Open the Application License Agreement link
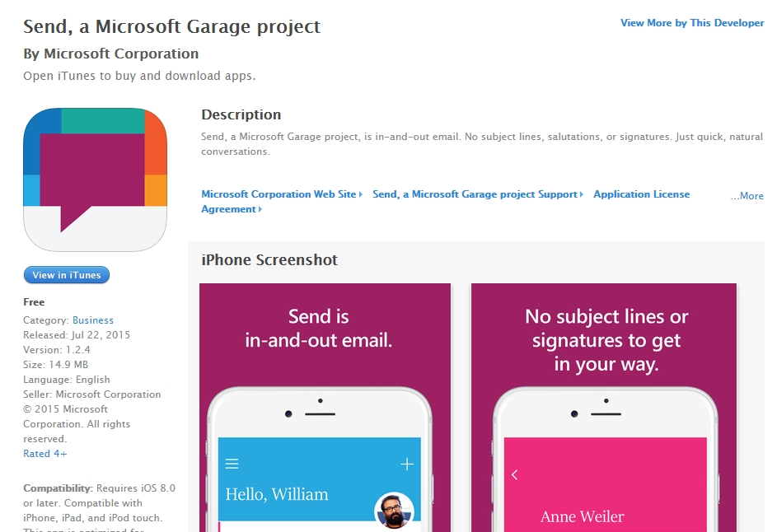 point(641,194)
